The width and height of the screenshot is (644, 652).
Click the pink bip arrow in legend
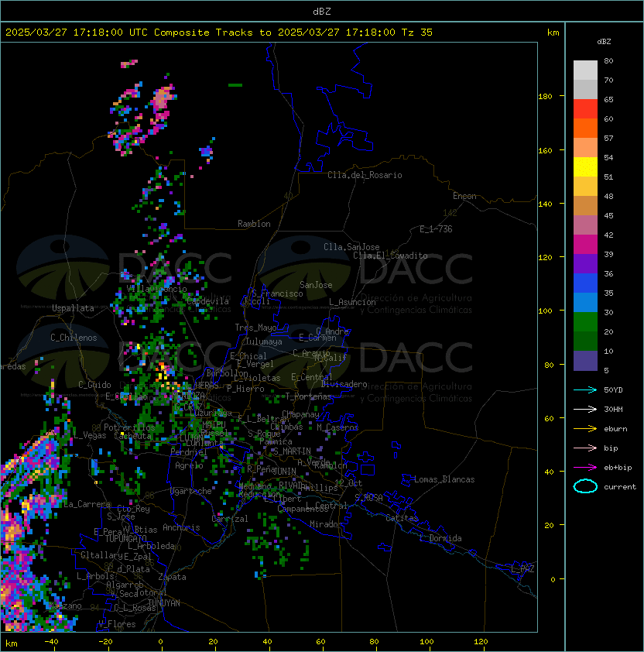(585, 448)
